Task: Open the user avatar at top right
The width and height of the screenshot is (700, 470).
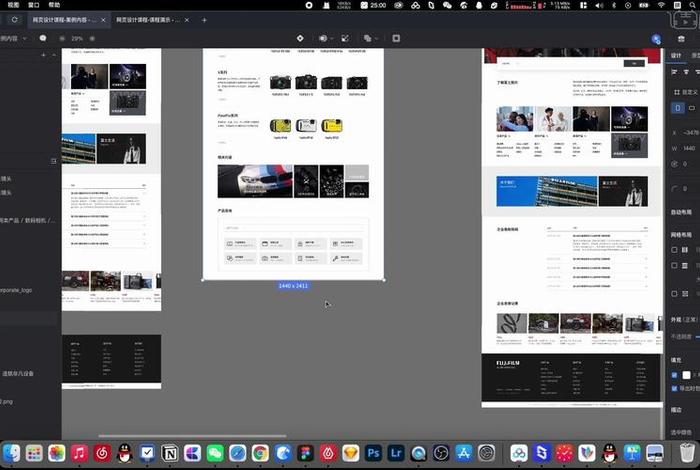Action: (x=656, y=39)
